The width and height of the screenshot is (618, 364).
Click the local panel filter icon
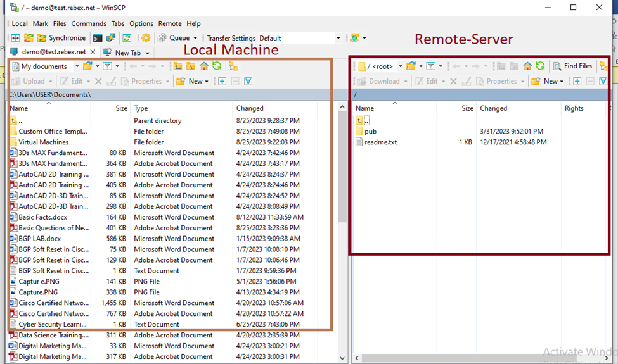coord(107,66)
